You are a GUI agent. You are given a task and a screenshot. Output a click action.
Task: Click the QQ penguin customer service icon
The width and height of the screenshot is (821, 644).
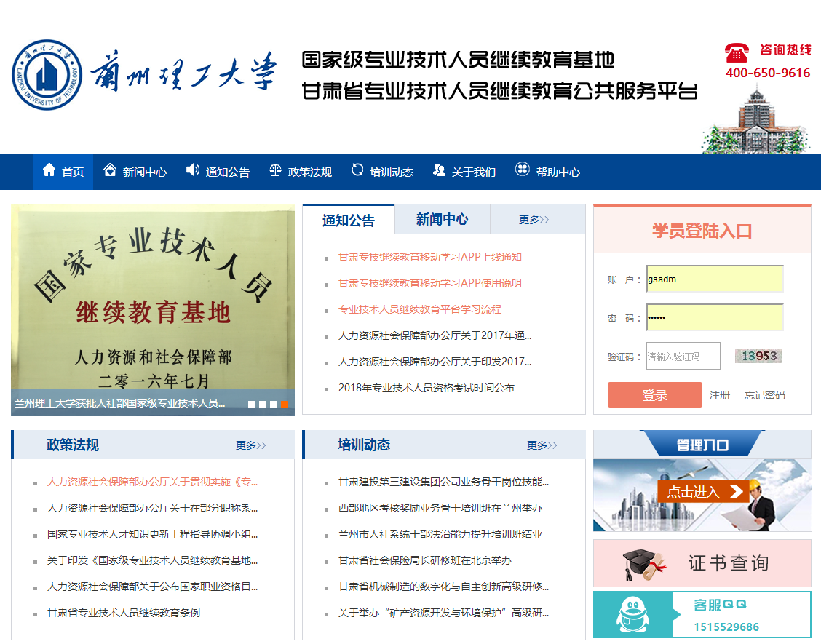click(x=632, y=615)
